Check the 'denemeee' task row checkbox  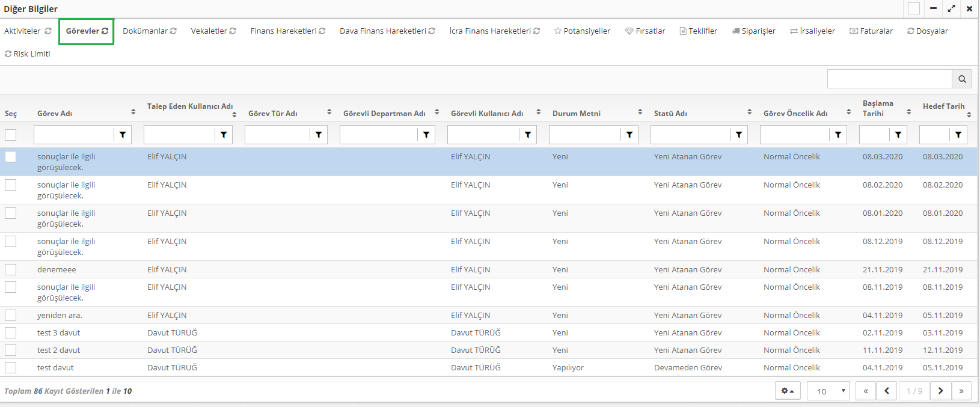11,269
